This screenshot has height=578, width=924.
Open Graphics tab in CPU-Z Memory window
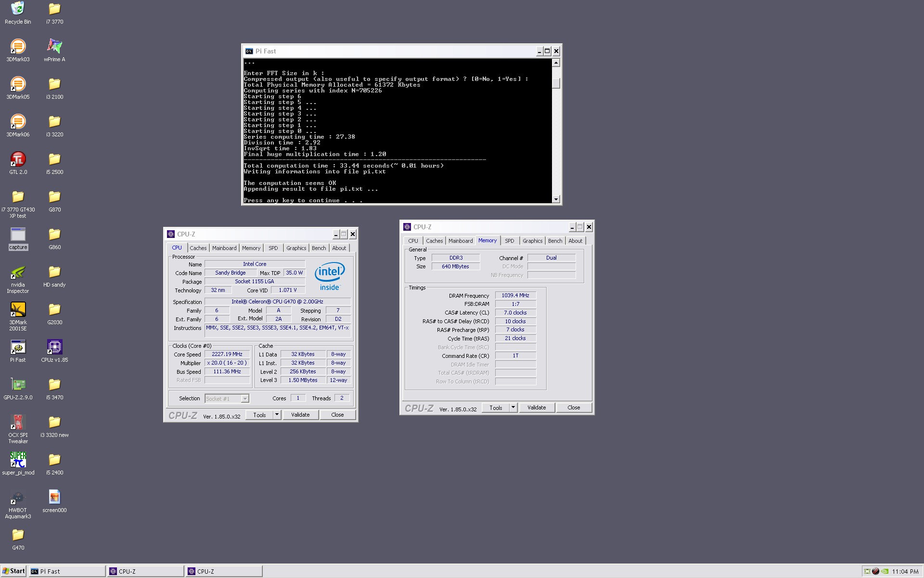[532, 241]
